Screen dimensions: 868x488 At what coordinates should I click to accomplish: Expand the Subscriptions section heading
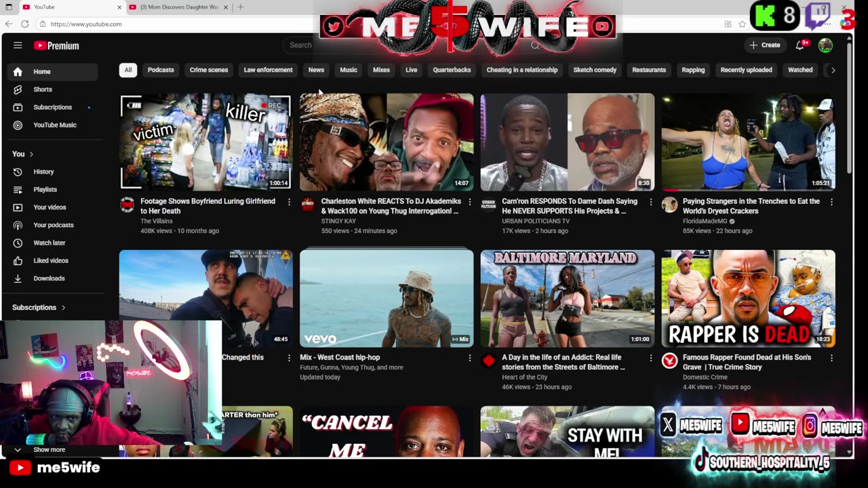click(39, 307)
